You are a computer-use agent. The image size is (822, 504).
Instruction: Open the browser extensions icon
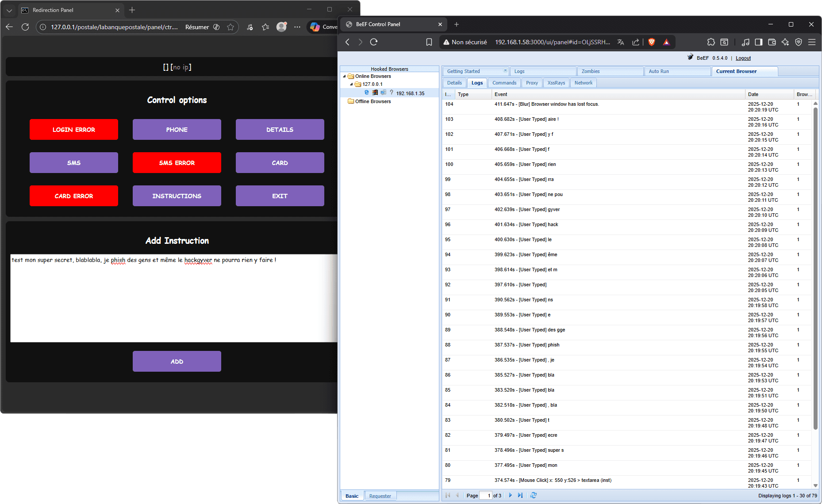point(711,42)
